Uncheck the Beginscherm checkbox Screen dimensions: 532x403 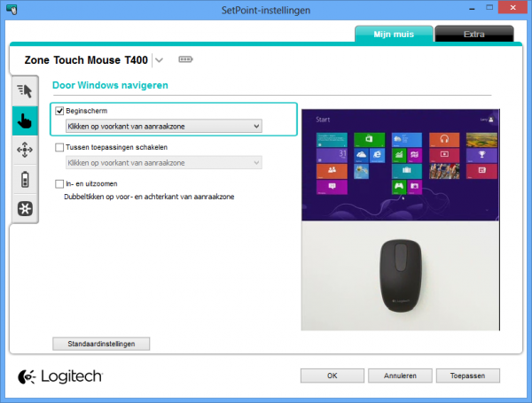(x=59, y=111)
